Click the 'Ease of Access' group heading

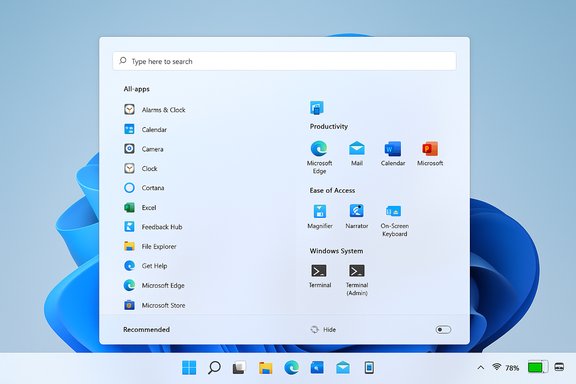pyautogui.click(x=332, y=190)
